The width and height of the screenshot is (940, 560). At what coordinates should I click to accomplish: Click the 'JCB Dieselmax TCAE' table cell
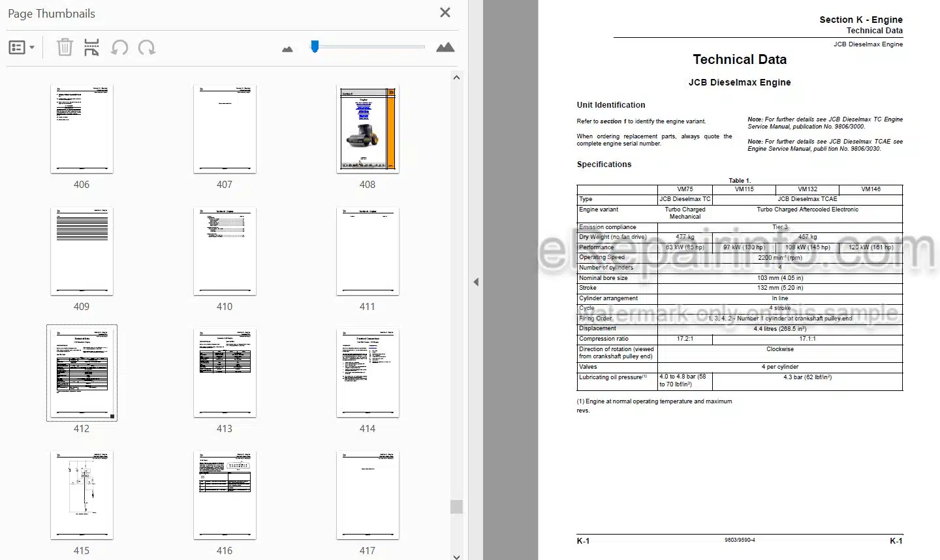pyautogui.click(x=807, y=199)
